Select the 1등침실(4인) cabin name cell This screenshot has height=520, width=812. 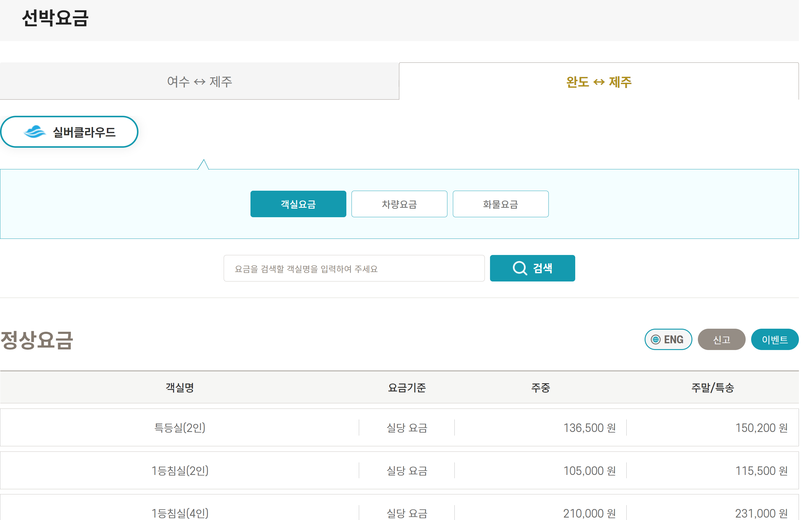180,513
